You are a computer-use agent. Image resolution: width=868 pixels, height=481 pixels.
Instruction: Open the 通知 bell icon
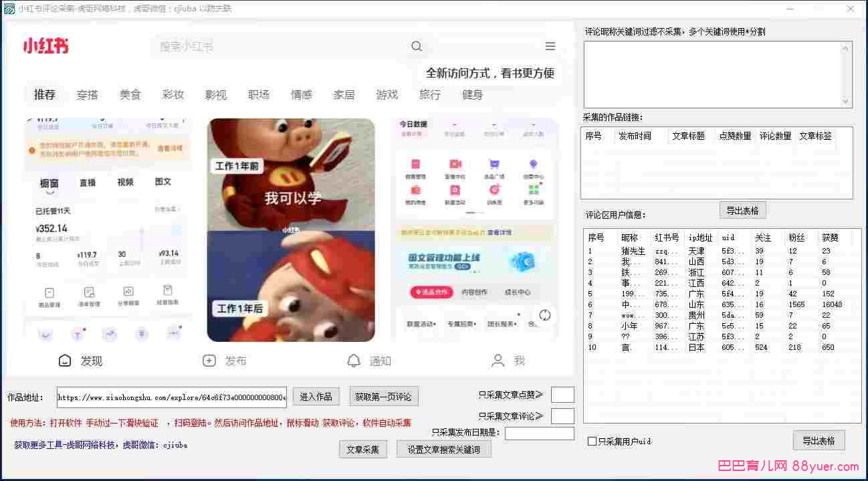354,361
